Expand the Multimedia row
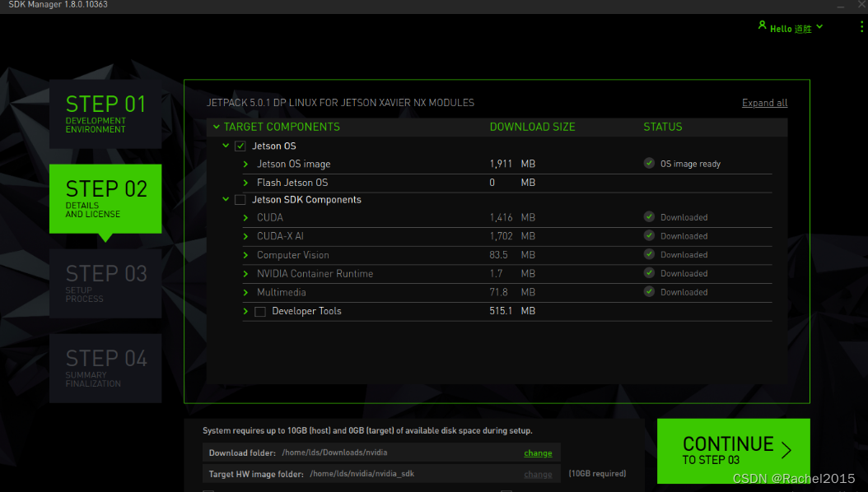Screen dimensions: 868x492 [x=245, y=292]
